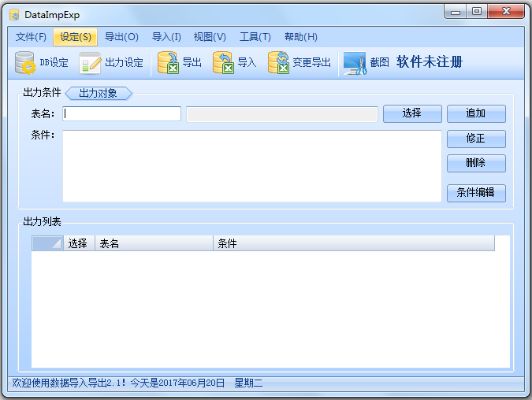
Task: Maximize the DataImpExp window
Action: click(x=477, y=12)
